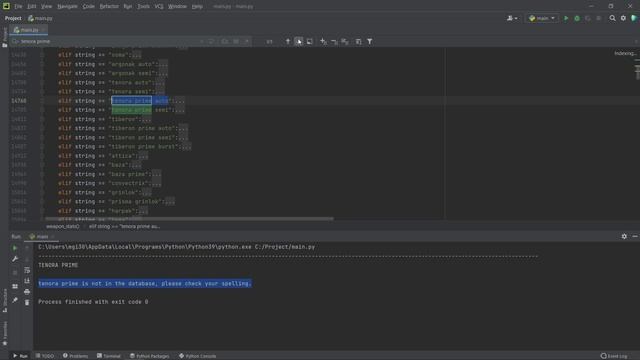Expand folded block of "prisma grinlok" line

pyautogui.click(x=169, y=202)
